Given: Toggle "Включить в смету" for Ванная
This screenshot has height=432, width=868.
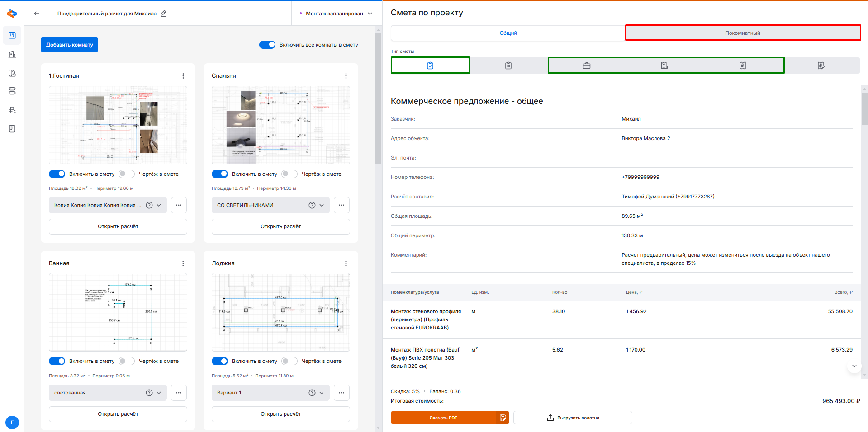Looking at the screenshot, I should pos(57,361).
